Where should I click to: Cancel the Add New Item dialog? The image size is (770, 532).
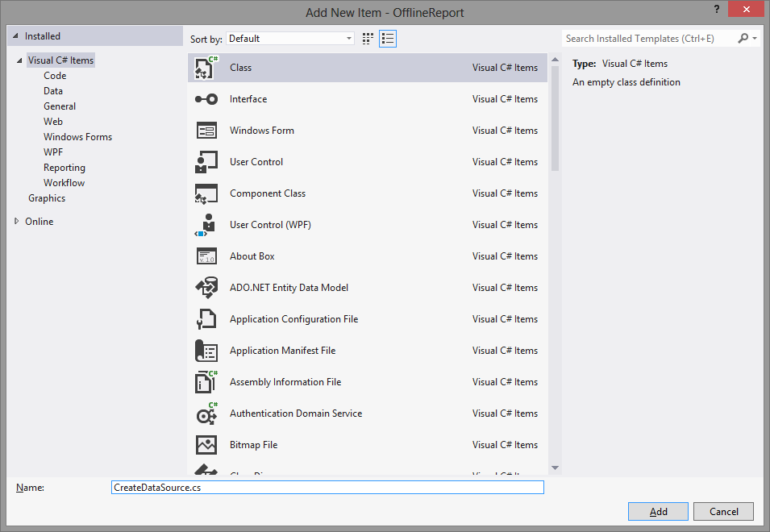[723, 511]
